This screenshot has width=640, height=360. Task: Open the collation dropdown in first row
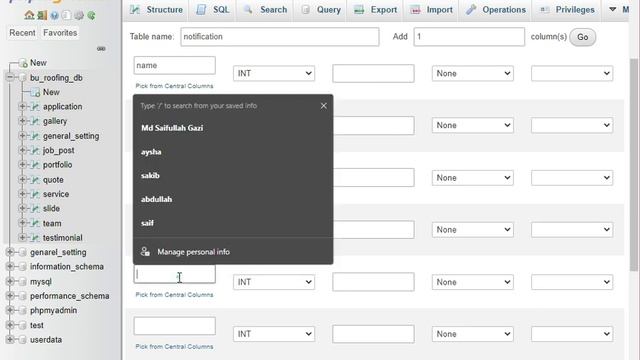572,73
